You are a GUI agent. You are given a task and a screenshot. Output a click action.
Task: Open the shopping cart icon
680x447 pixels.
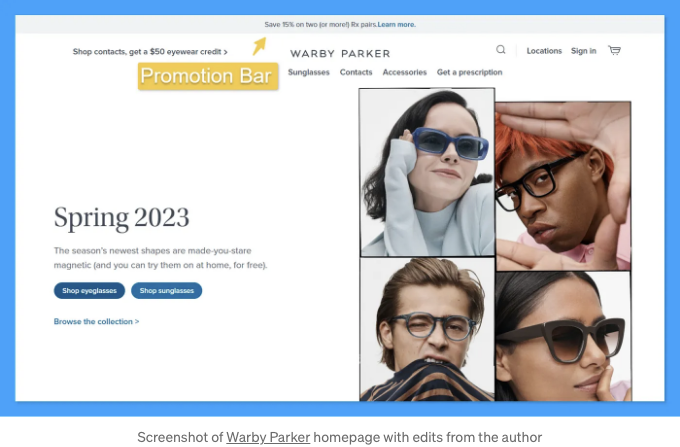tap(614, 50)
